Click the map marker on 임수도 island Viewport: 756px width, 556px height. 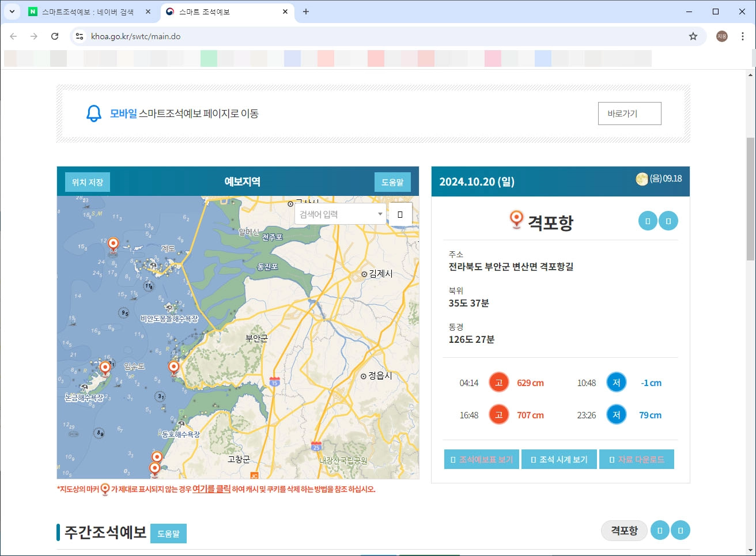[x=105, y=366]
